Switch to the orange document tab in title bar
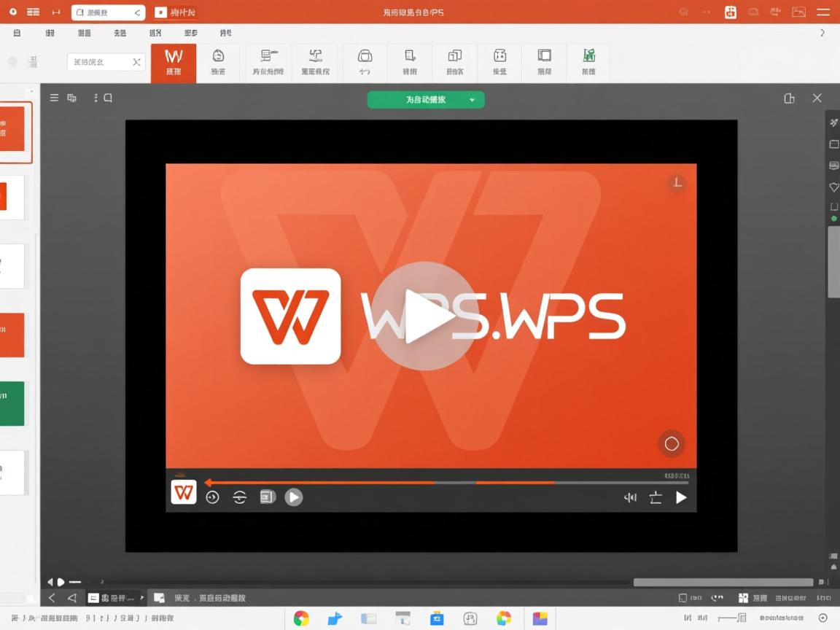840x630 pixels. (176, 12)
